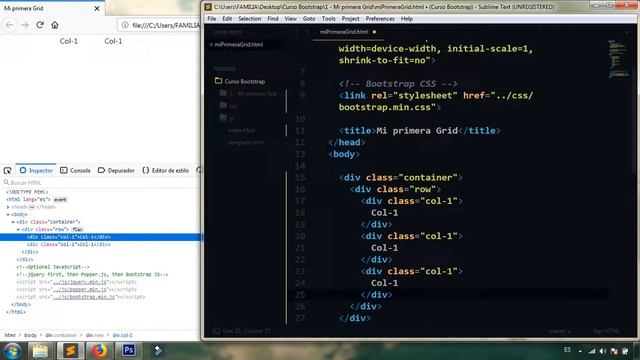Click the Sublime Text sidebar toggle icon in status bar
The image size is (640, 360).
tap(216, 331)
